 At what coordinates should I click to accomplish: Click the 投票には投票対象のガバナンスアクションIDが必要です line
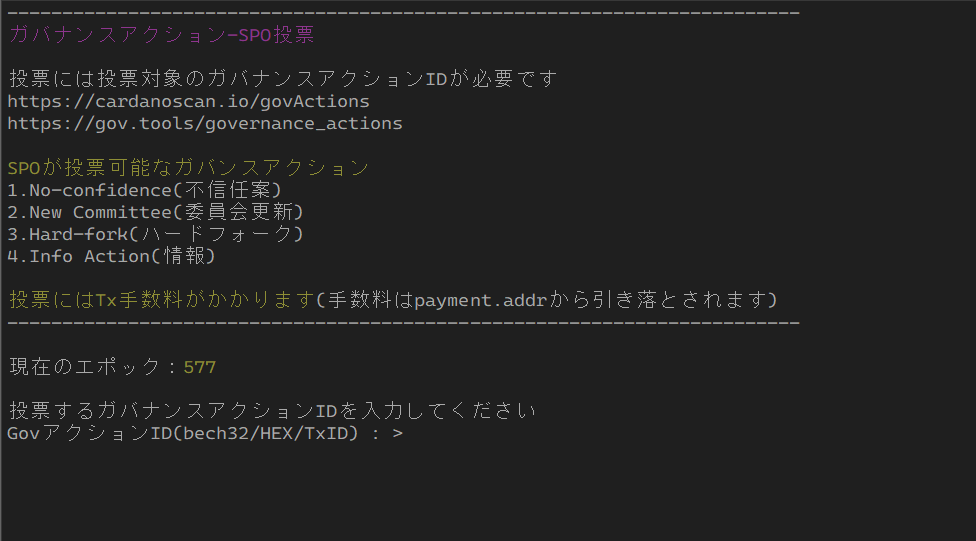point(283,79)
